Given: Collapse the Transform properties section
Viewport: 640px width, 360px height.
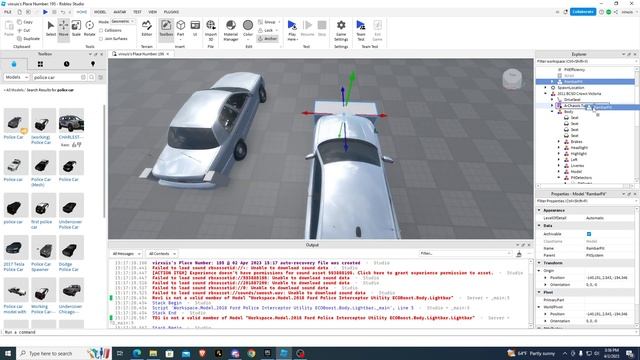Looking at the screenshot, I should (x=539, y=263).
